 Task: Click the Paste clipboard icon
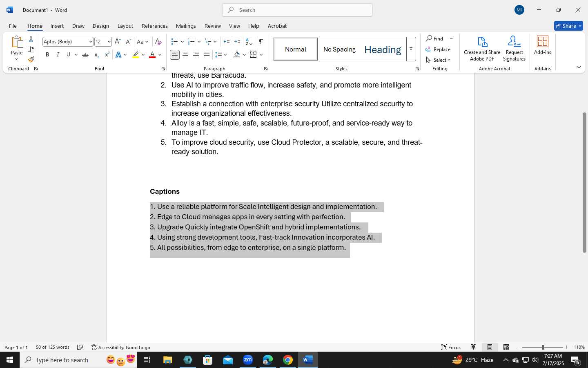(17, 42)
